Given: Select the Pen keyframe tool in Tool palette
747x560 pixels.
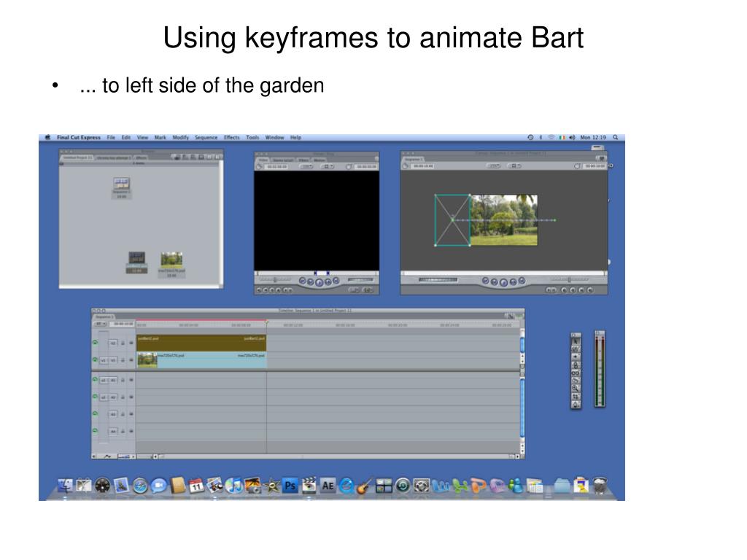Looking at the screenshot, I should [576, 404].
